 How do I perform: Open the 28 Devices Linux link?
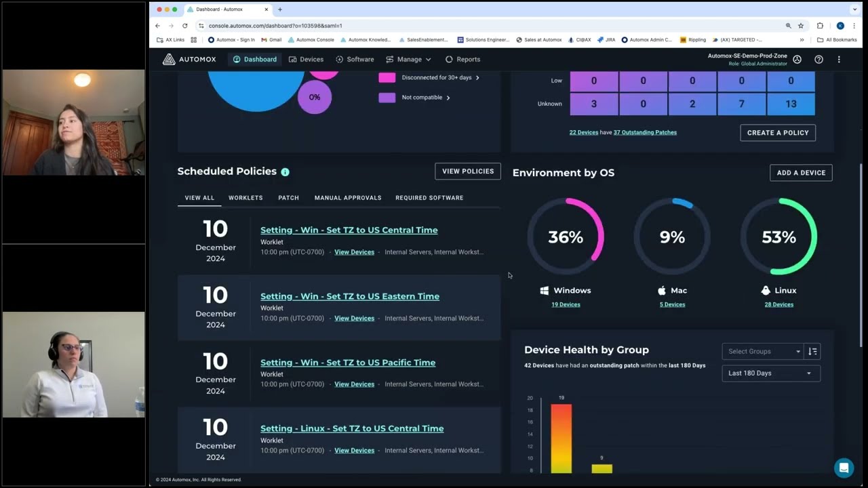point(779,305)
